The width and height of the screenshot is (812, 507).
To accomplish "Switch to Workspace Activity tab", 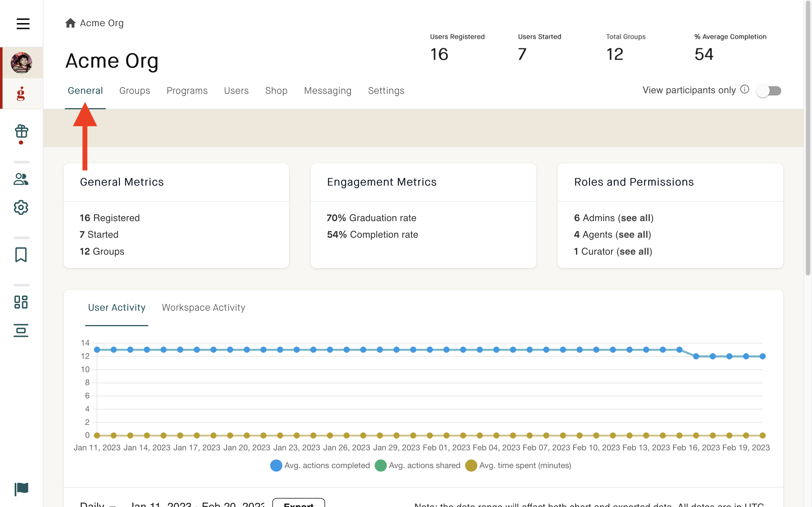I will [x=203, y=308].
